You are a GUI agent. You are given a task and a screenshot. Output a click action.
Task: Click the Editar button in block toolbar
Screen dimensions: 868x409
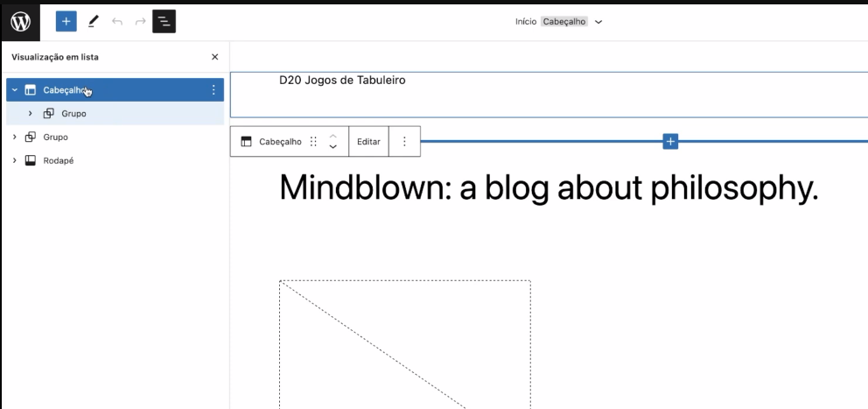click(x=368, y=141)
